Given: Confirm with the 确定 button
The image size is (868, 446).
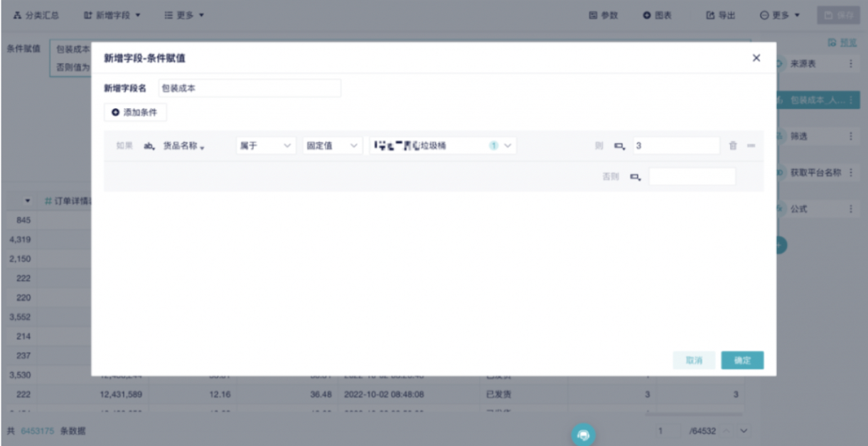Looking at the screenshot, I should (x=742, y=361).
